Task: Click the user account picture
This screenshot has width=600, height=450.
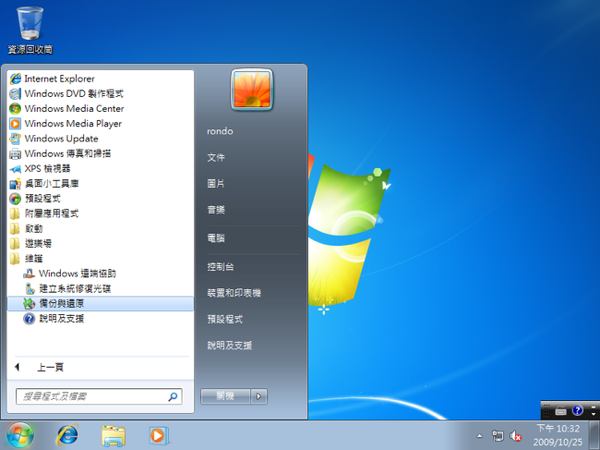Action: coord(252,90)
